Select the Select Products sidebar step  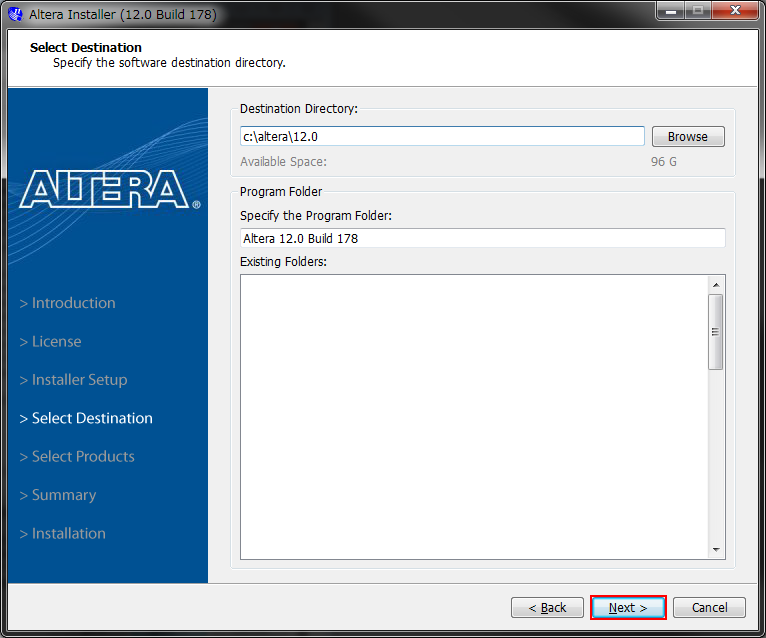click(77, 456)
